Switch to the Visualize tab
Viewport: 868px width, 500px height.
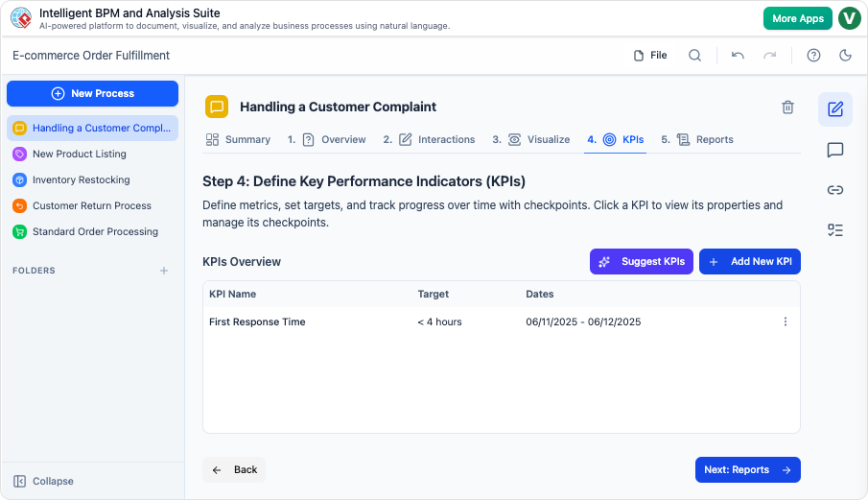(x=531, y=139)
